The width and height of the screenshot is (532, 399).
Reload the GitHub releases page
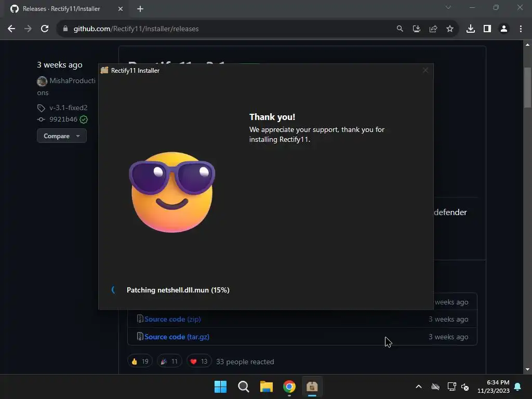(x=45, y=29)
